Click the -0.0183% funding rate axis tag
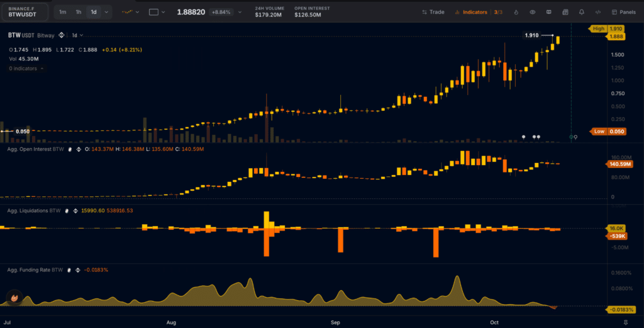Image resolution: width=644 pixels, height=328 pixels. coord(621,310)
